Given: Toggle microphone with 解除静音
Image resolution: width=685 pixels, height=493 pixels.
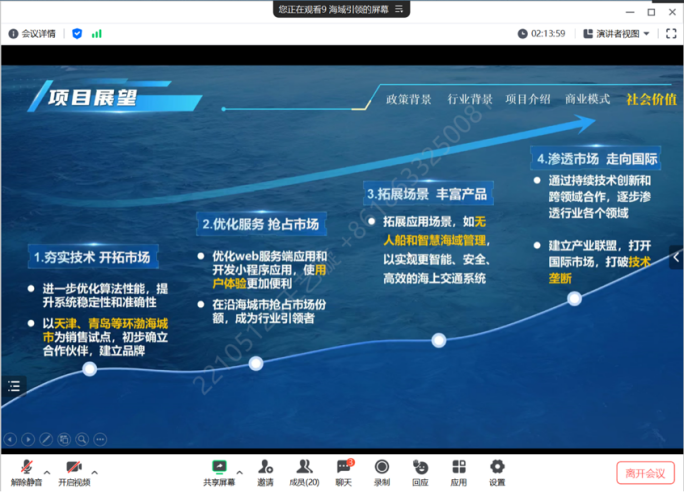Looking at the screenshot, I should tap(25, 471).
